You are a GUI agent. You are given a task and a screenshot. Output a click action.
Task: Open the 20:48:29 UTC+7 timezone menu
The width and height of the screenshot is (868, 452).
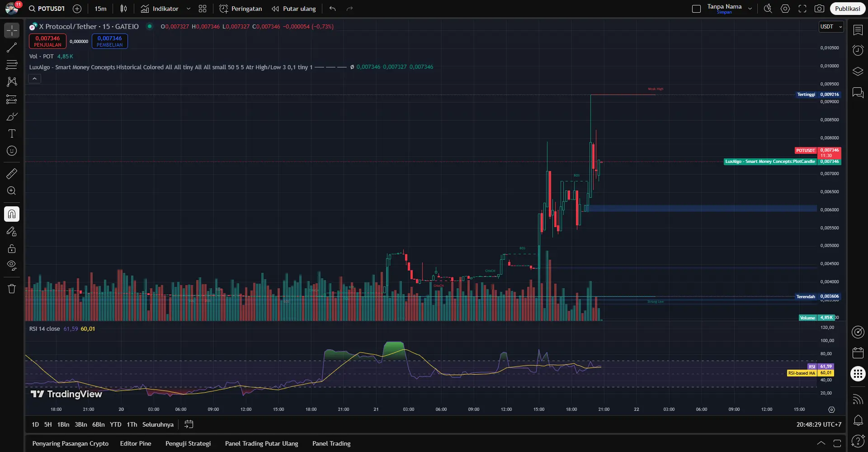pos(819,424)
